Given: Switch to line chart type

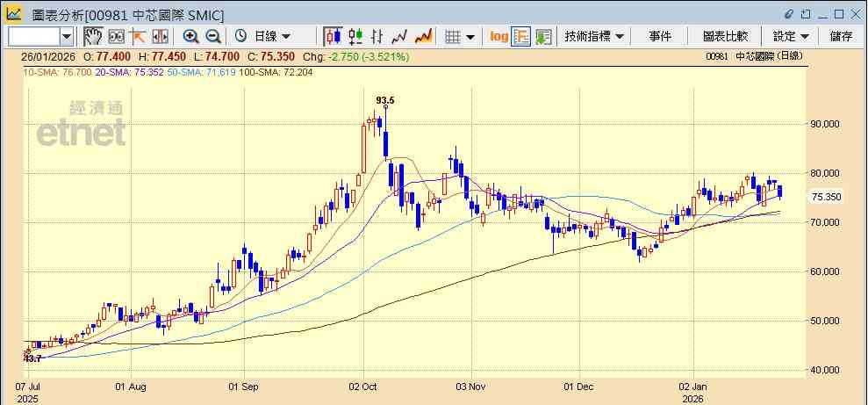Looking at the screenshot, I should (x=399, y=37).
